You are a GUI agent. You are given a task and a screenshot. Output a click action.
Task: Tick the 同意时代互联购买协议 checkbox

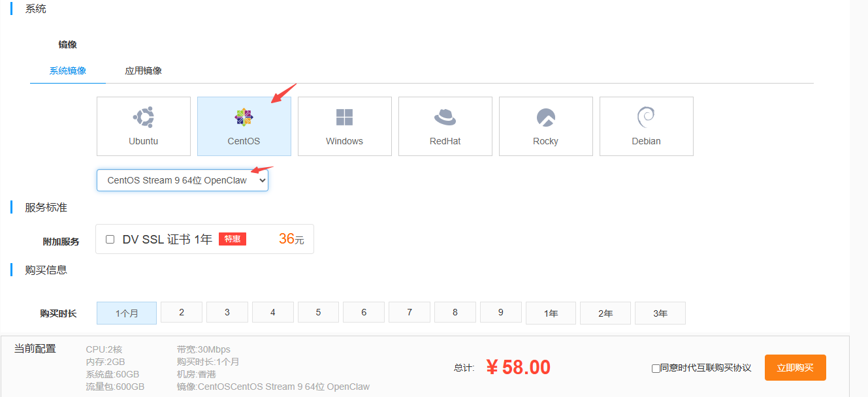click(x=656, y=368)
